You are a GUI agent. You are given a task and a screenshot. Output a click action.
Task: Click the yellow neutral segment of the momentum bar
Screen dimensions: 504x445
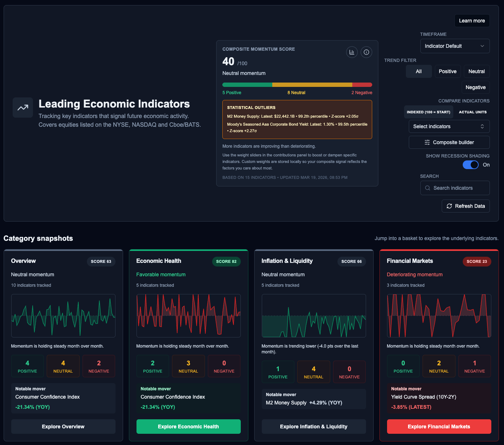tap(312, 84)
